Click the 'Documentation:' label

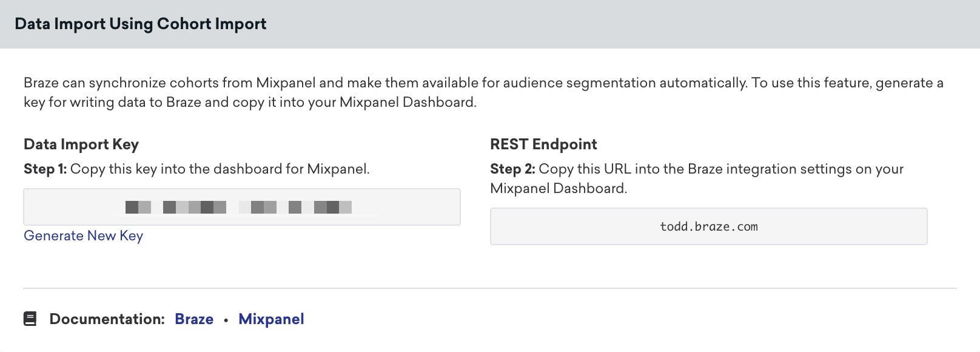pos(107,319)
